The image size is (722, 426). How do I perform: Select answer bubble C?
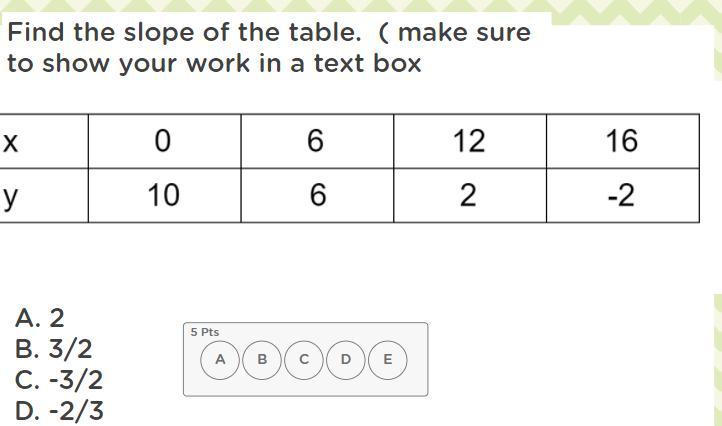pyautogui.click(x=304, y=360)
